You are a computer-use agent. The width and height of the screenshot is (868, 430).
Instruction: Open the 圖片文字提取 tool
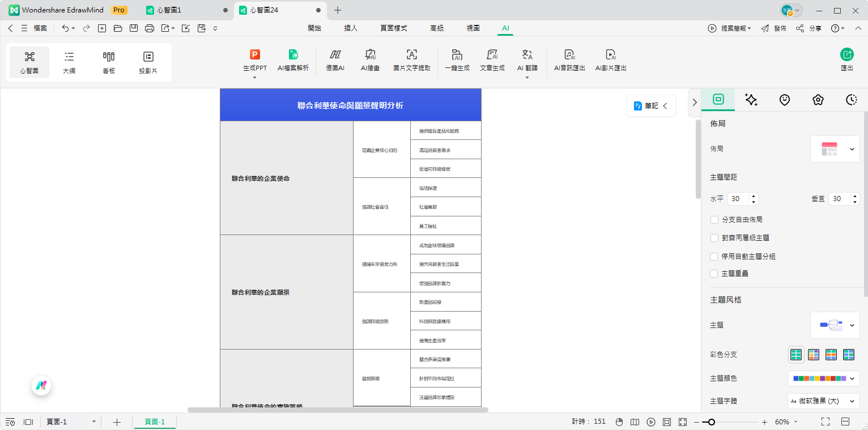411,61
